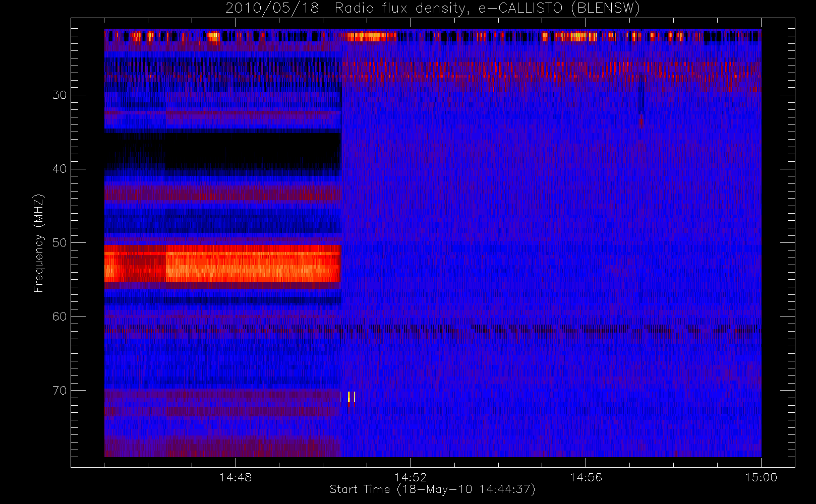Click the yellow spikes near 71 MHz
816x504 pixels.
coord(347,397)
